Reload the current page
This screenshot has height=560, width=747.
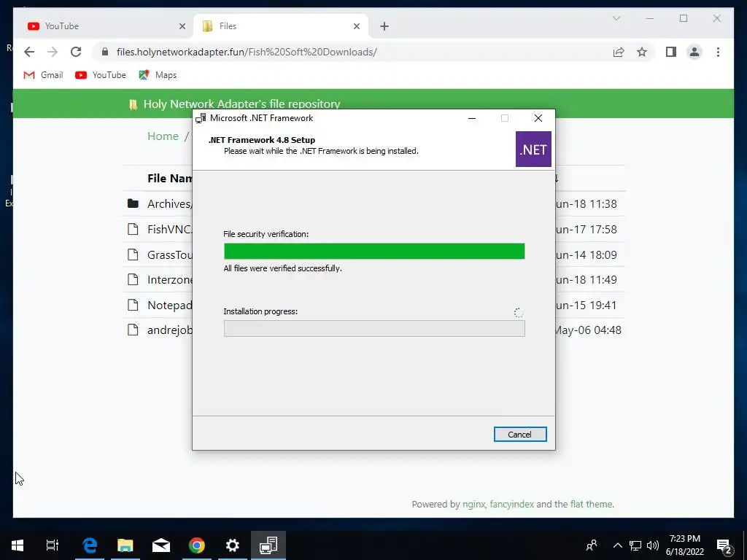[x=76, y=52]
